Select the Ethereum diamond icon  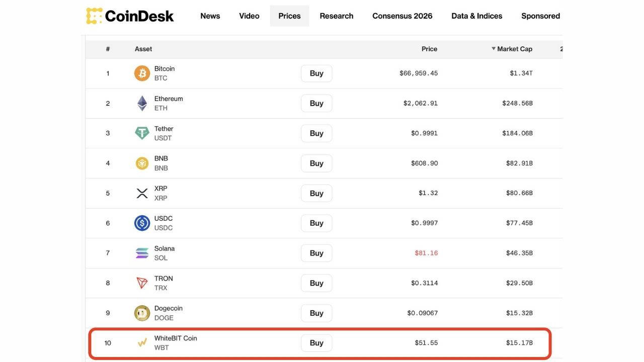click(141, 102)
